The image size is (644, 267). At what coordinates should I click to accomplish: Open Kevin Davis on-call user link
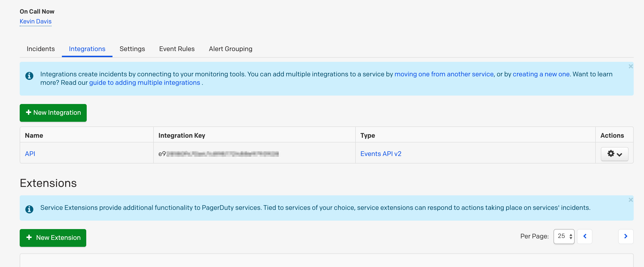click(35, 22)
